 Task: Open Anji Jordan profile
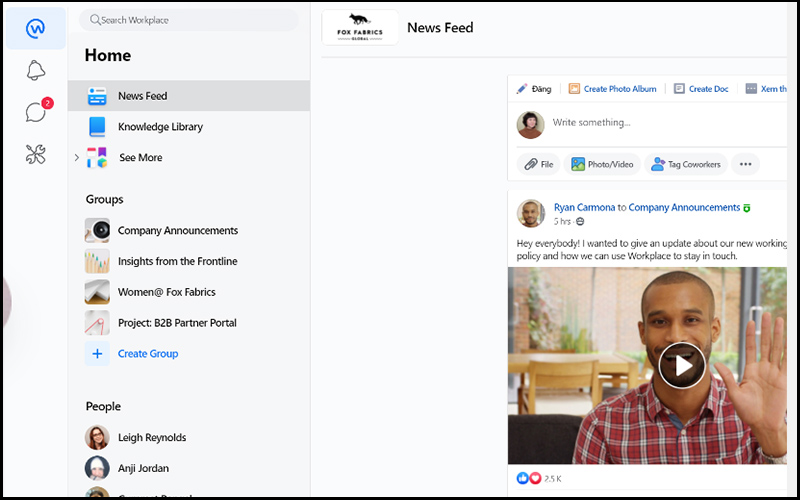tap(143, 468)
